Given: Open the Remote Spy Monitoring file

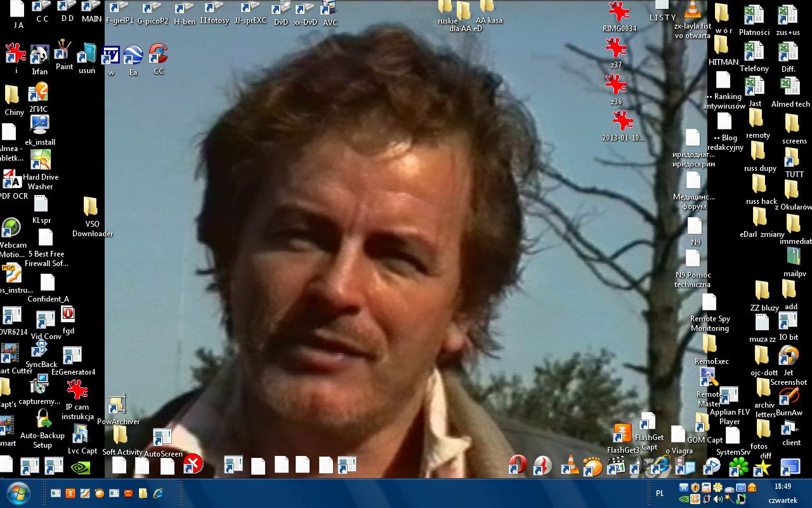Looking at the screenshot, I should tap(709, 302).
